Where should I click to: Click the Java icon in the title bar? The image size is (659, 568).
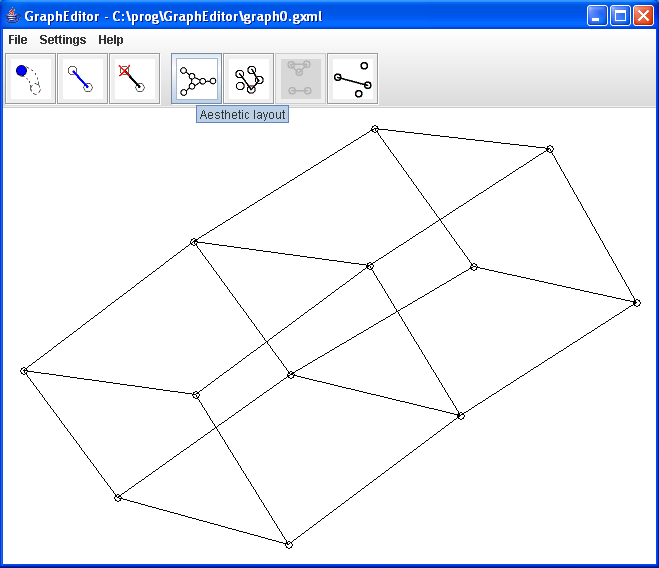pos(13,16)
